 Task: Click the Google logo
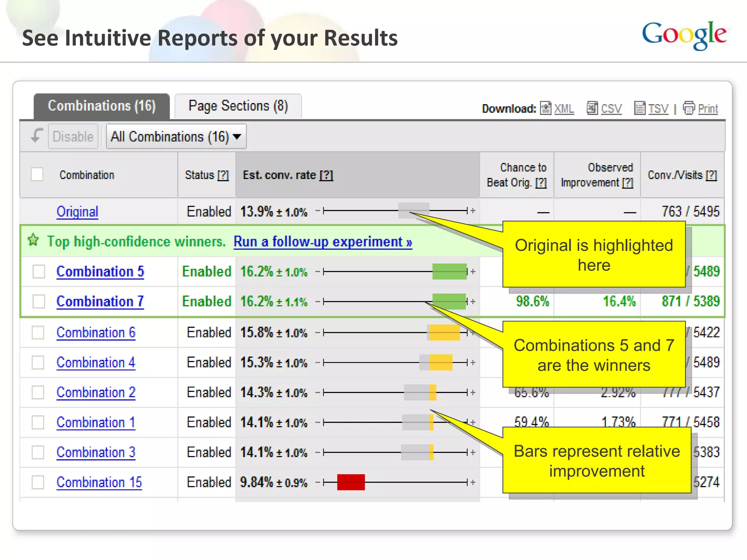[x=684, y=35]
